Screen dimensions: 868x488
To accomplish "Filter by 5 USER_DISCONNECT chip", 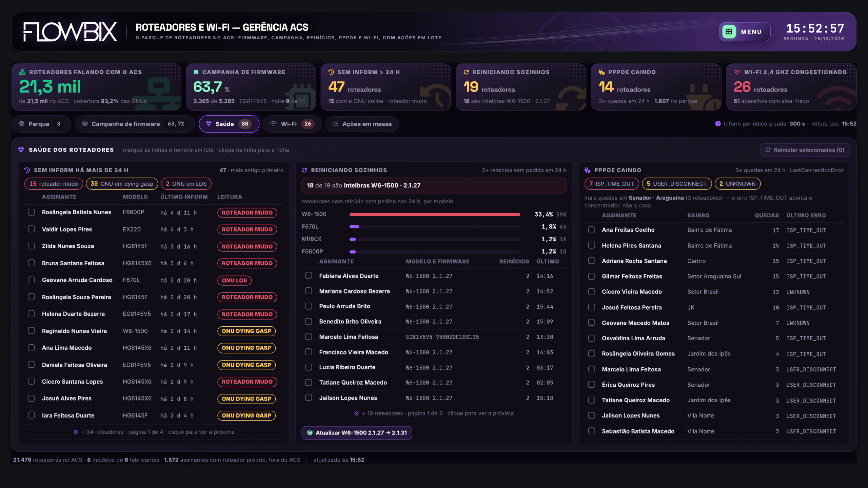I will [677, 184].
